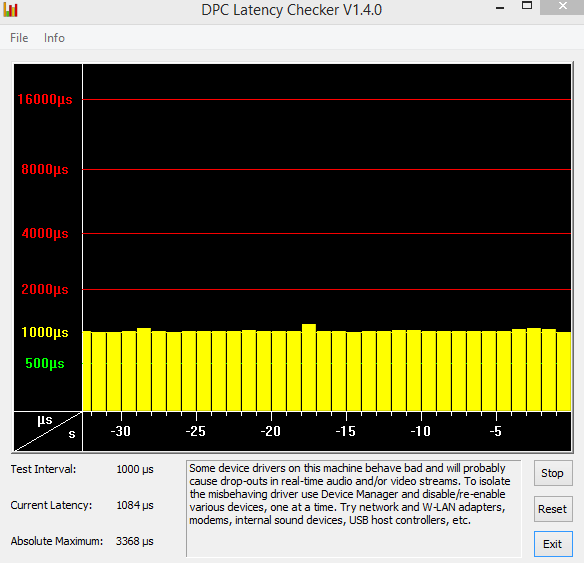The width and height of the screenshot is (584, 563).
Task: Click the Reset button
Action: [x=553, y=509]
